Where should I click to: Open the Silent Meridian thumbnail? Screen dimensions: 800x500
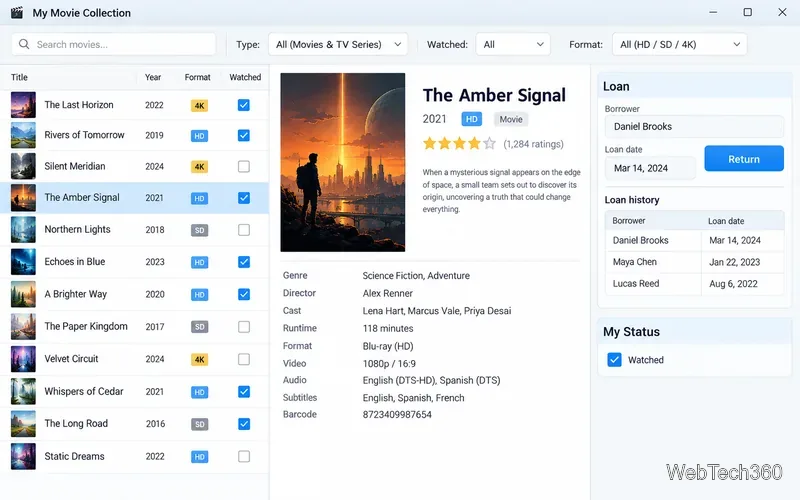(x=23, y=166)
